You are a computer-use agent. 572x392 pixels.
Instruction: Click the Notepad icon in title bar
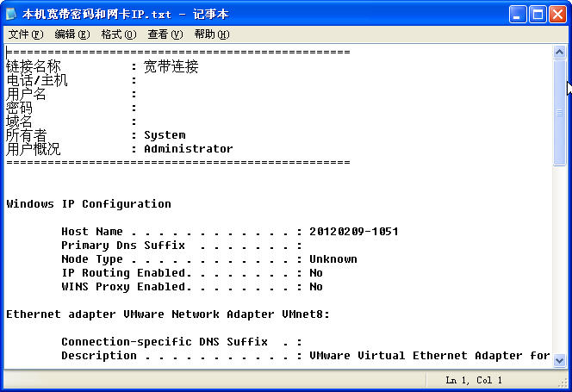click(11, 15)
